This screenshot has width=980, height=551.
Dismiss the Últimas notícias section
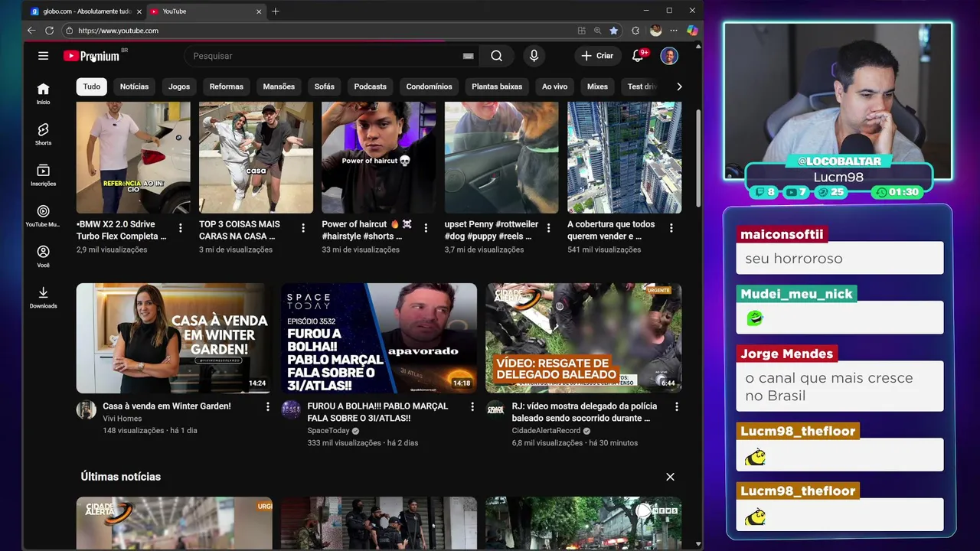coord(670,477)
